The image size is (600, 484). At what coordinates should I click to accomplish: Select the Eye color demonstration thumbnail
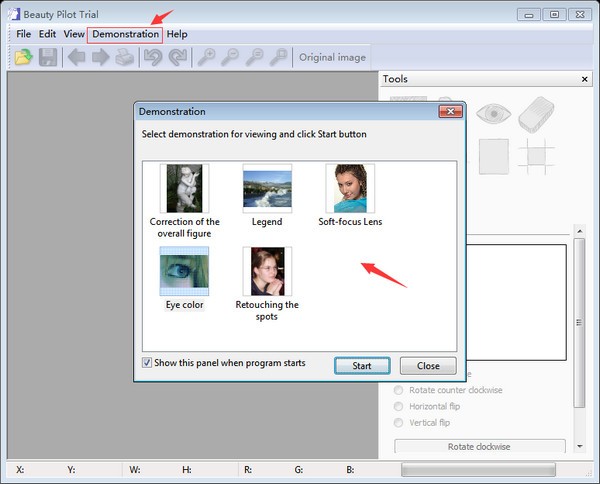tap(184, 271)
